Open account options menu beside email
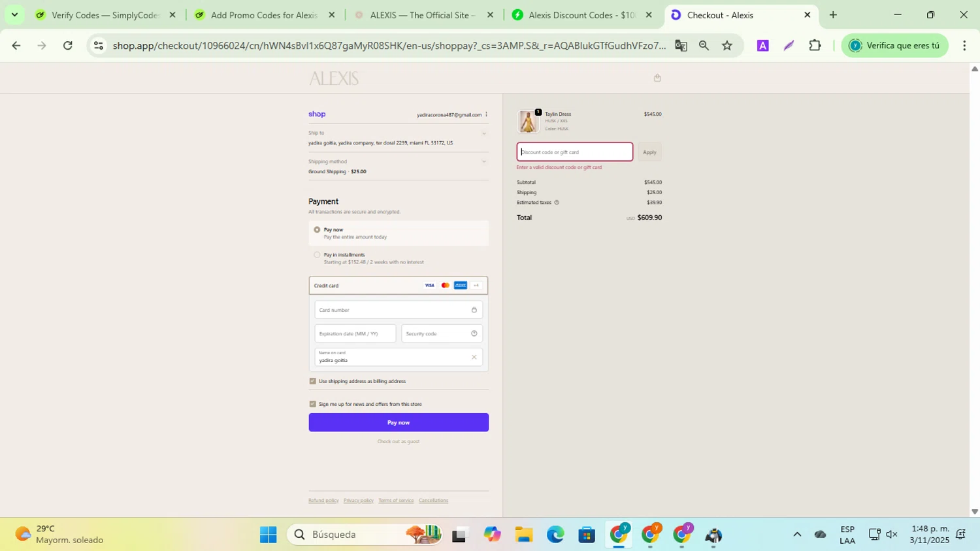 coord(486,114)
